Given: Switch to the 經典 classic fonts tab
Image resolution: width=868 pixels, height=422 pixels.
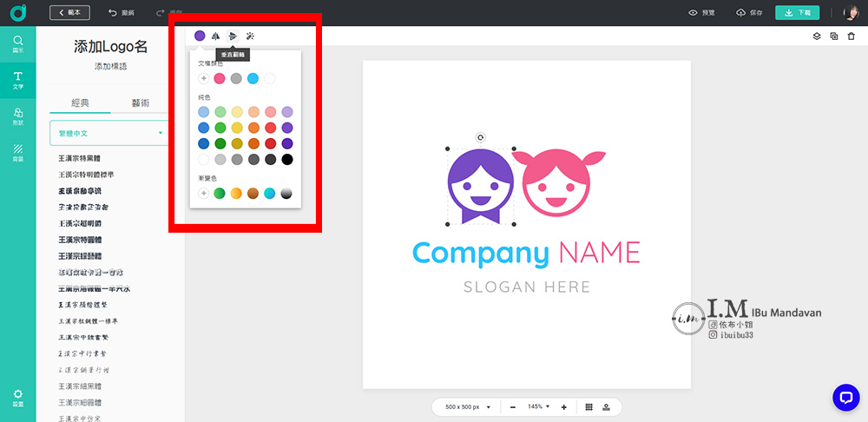Looking at the screenshot, I should point(80,103).
